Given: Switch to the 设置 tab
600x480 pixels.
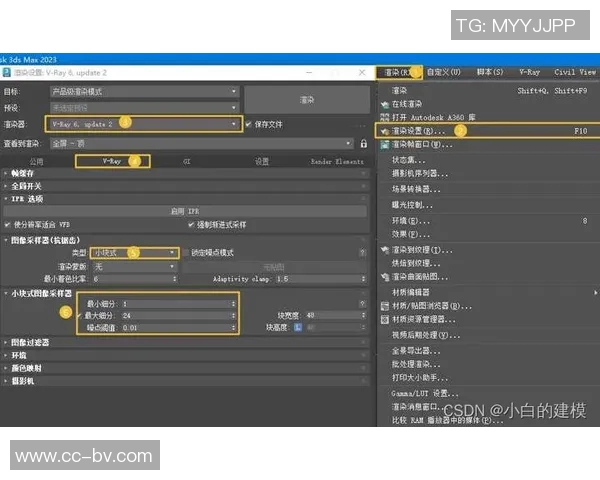Looking at the screenshot, I should pos(262,162).
